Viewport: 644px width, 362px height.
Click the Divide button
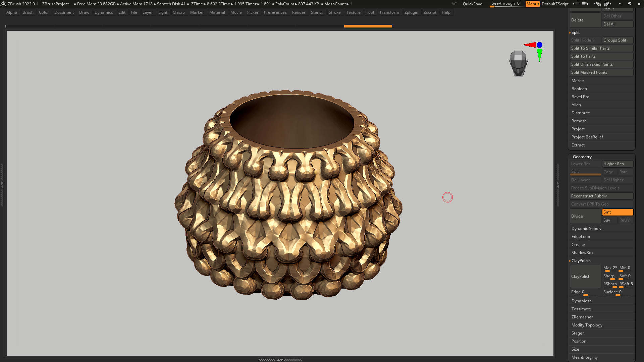tap(585, 216)
